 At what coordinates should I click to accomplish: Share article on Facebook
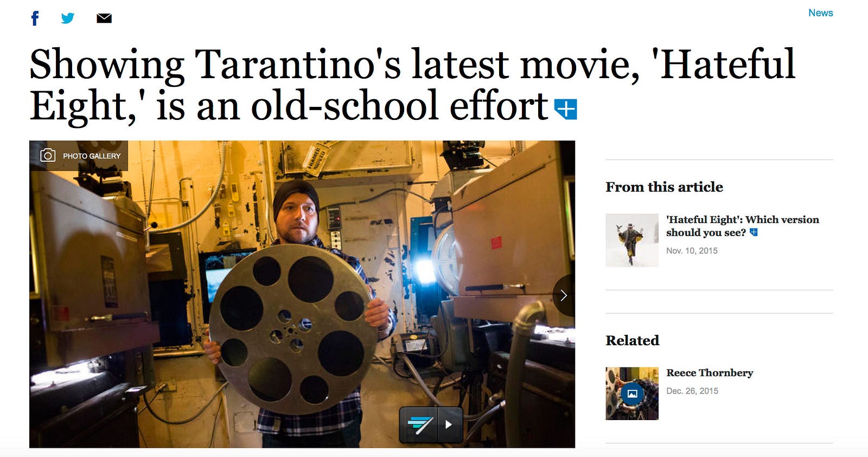click(x=35, y=18)
